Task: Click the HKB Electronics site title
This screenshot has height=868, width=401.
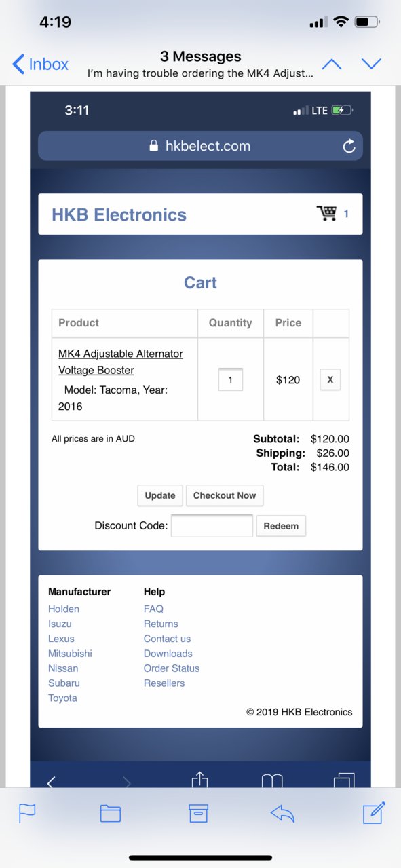Action: click(x=119, y=214)
